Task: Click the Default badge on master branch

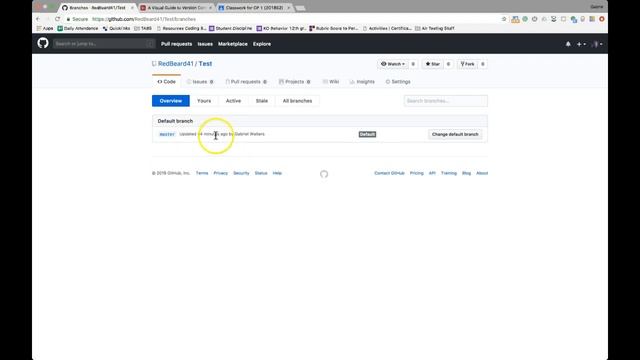Action: [x=367, y=134]
